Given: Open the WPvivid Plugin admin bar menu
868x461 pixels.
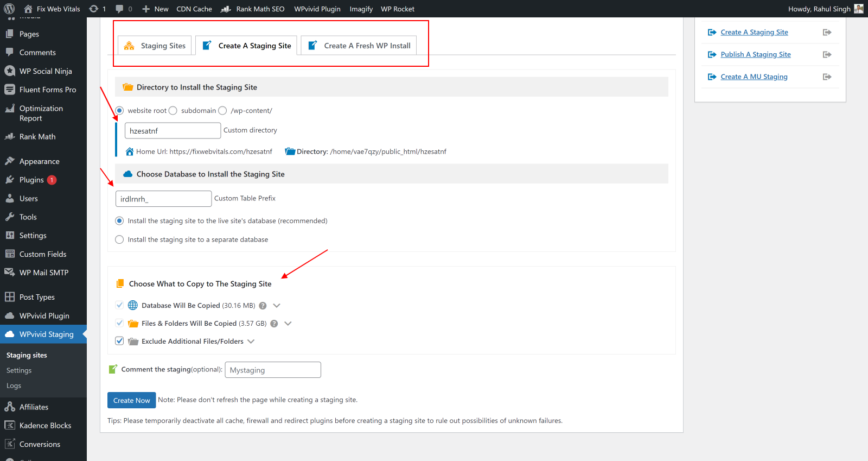Looking at the screenshot, I should point(317,9).
